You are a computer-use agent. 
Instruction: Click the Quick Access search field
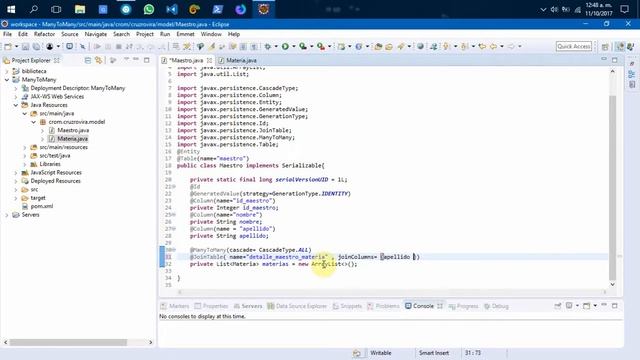tap(574, 47)
